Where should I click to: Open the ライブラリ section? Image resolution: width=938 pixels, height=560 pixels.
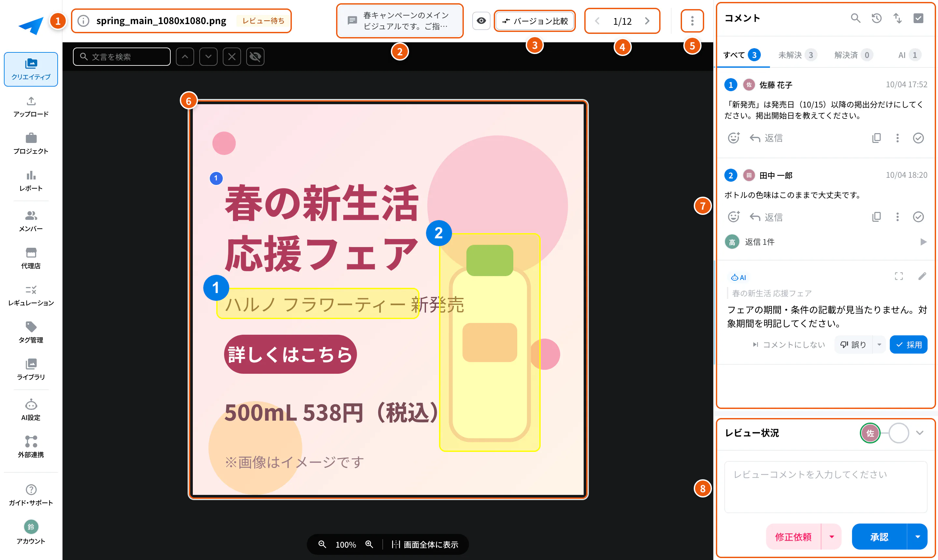[31, 370]
